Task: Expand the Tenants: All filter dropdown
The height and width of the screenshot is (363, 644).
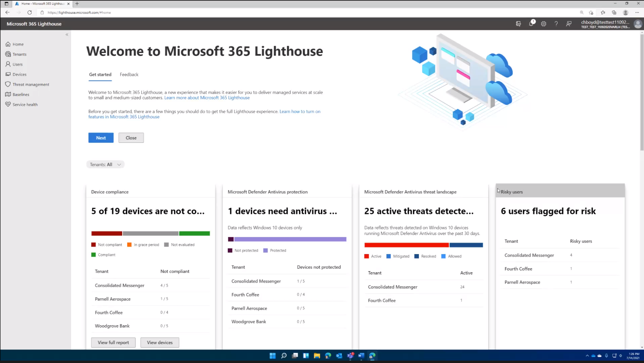Action: pos(105,165)
